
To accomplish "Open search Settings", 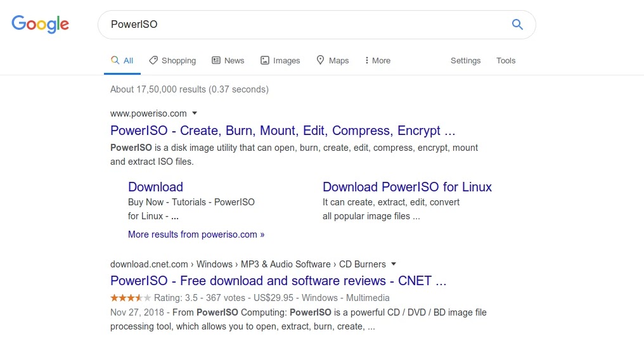I will click(x=465, y=60).
